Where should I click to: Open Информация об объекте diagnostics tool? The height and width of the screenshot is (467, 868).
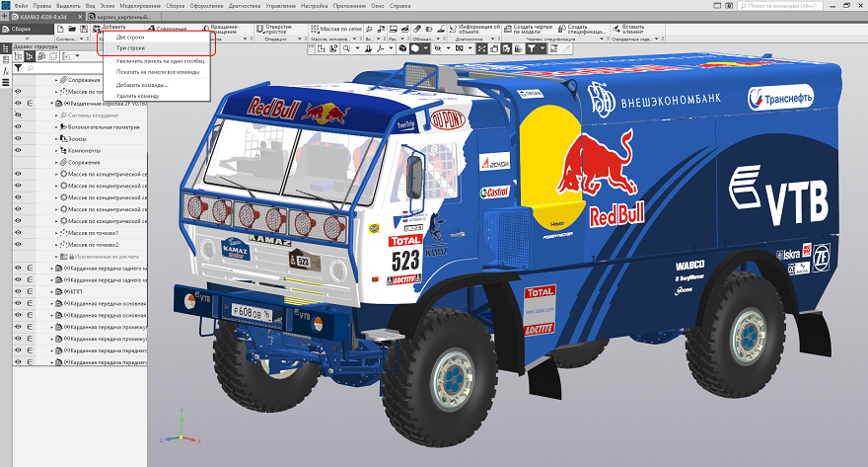click(x=475, y=29)
